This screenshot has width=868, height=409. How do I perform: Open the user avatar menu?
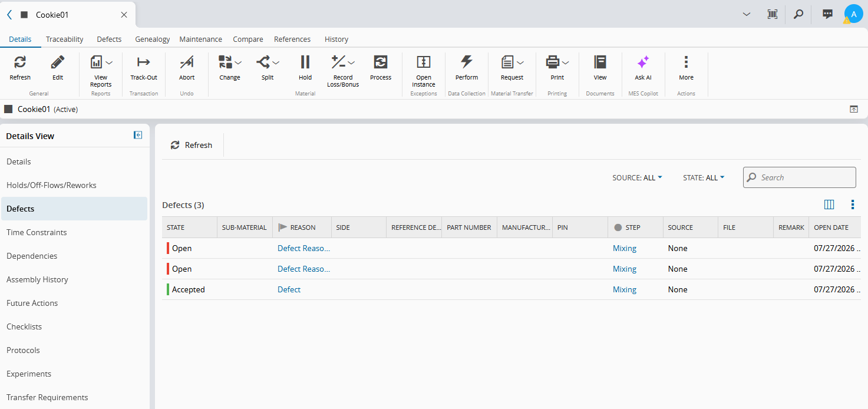click(x=854, y=14)
